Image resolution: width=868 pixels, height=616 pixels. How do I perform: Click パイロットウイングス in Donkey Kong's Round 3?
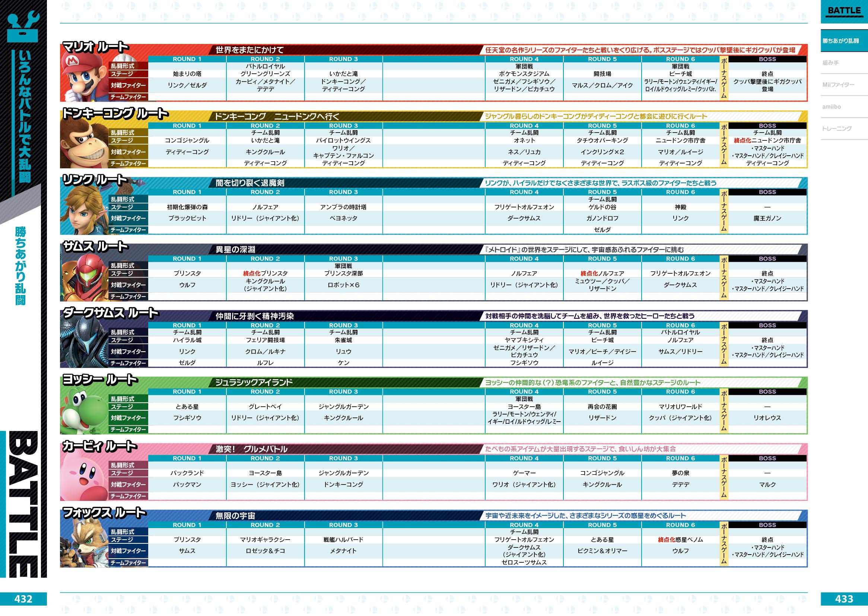(343, 140)
